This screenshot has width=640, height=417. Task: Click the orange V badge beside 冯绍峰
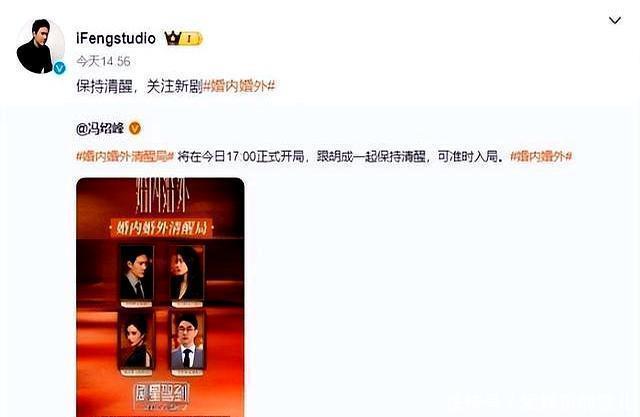[x=135, y=129]
